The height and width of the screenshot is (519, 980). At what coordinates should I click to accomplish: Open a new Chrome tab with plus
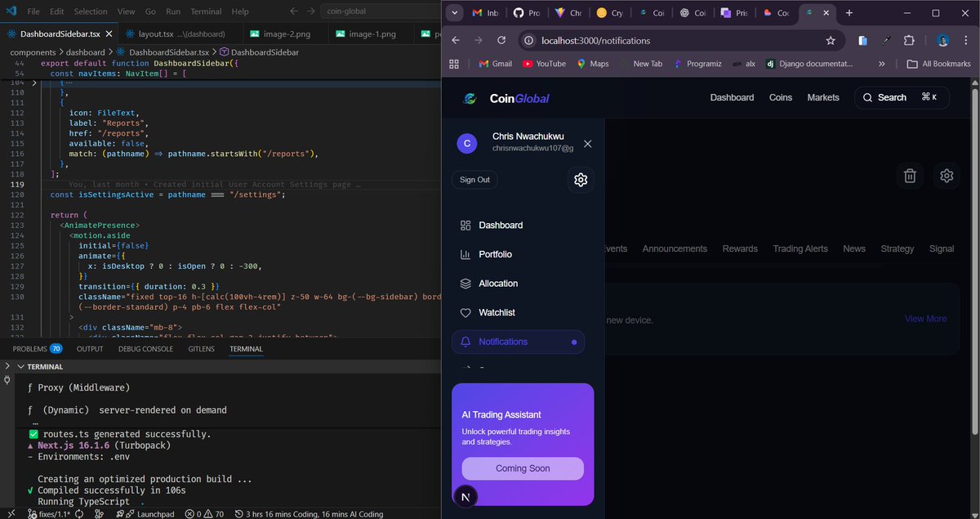coord(849,13)
